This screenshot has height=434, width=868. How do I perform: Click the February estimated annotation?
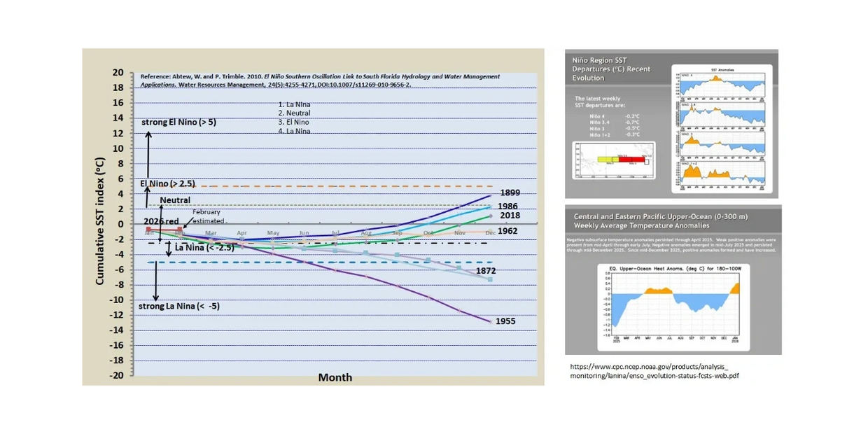click(x=207, y=216)
